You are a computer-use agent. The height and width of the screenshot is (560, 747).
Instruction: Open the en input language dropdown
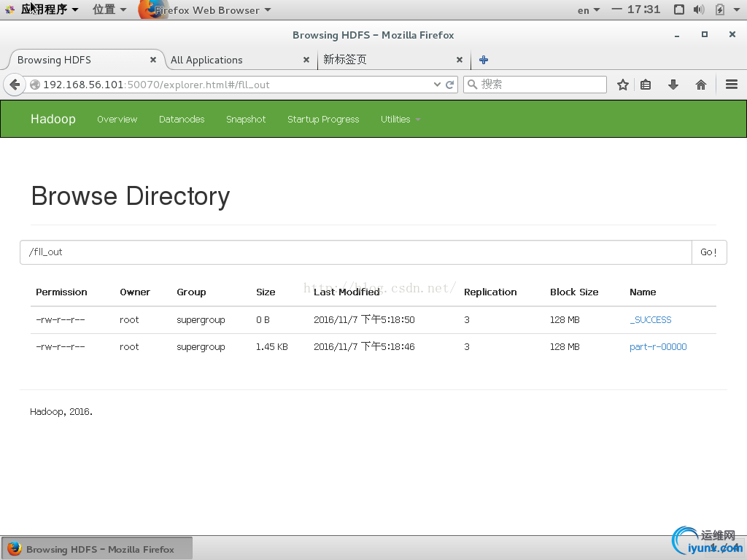(589, 10)
